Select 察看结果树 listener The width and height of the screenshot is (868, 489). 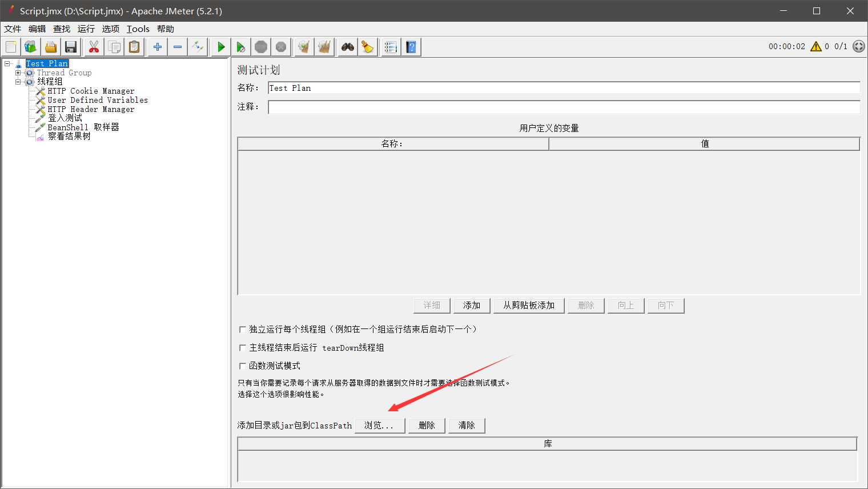[x=69, y=137]
